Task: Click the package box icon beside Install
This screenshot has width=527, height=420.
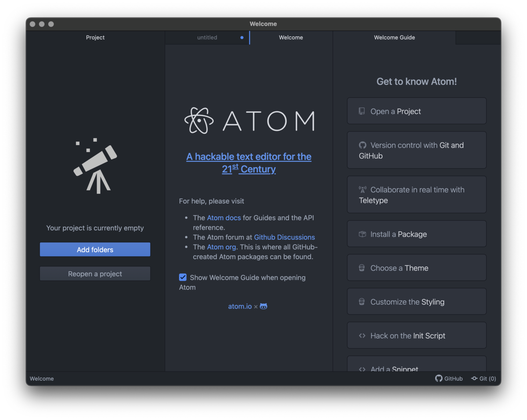Action: 362,234
